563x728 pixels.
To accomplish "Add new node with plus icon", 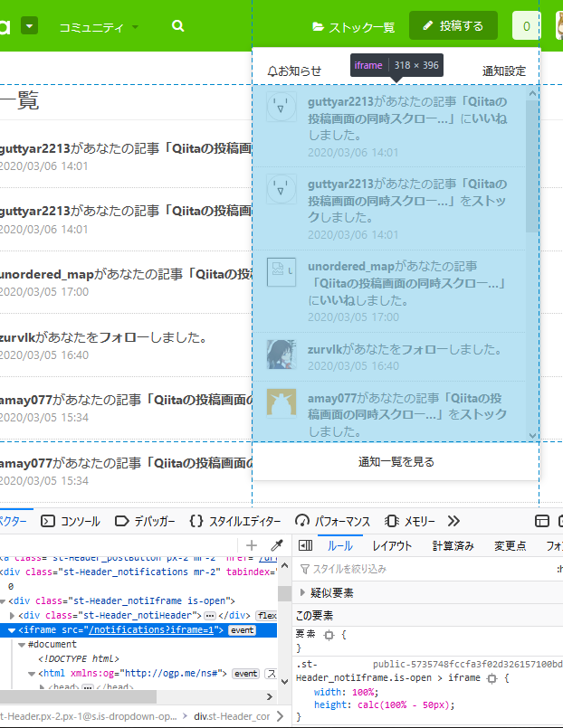I will point(252,545).
